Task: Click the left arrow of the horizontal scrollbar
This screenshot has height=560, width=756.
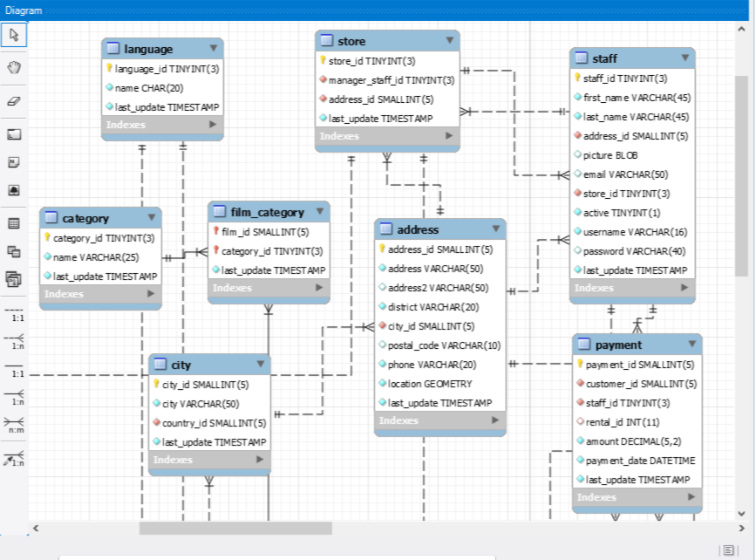Action: click(x=36, y=528)
